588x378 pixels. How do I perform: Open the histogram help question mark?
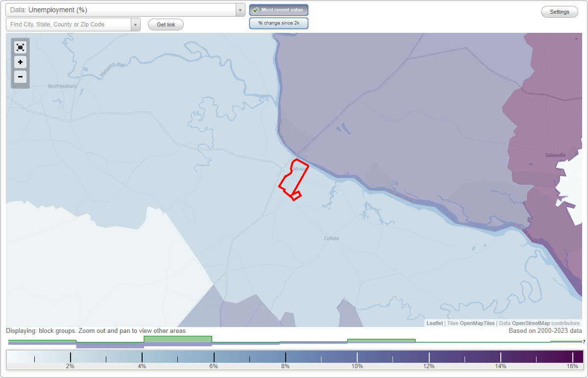click(x=584, y=342)
